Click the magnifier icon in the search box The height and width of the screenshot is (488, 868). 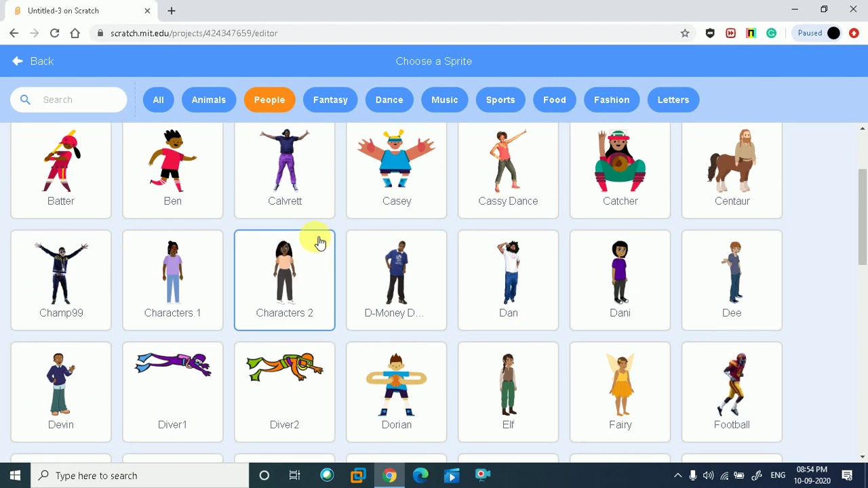tap(25, 100)
